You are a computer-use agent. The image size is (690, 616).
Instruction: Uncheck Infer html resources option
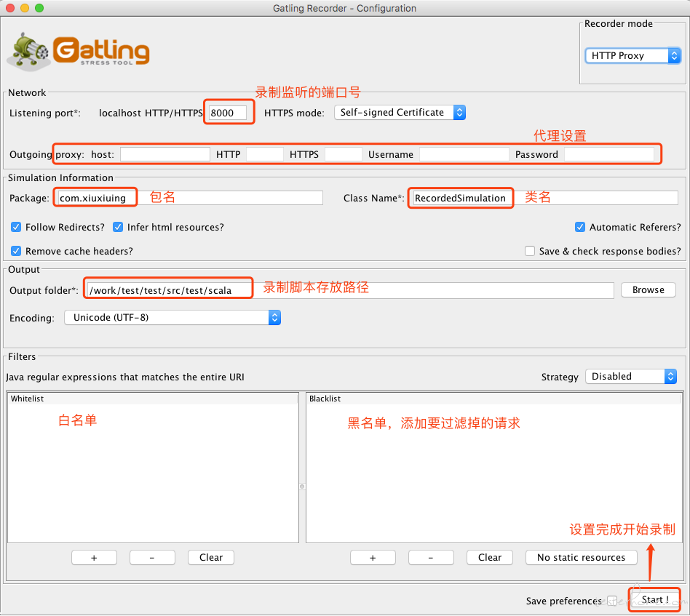point(117,227)
